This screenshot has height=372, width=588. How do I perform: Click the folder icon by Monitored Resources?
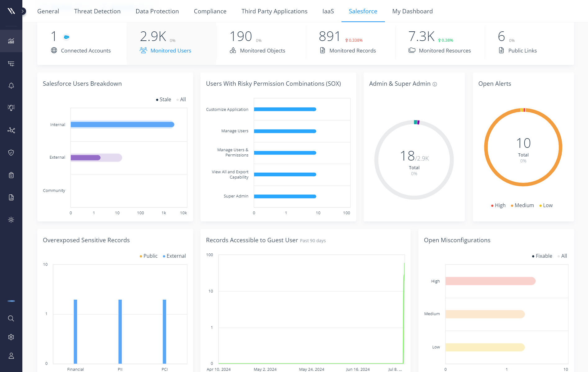(412, 50)
